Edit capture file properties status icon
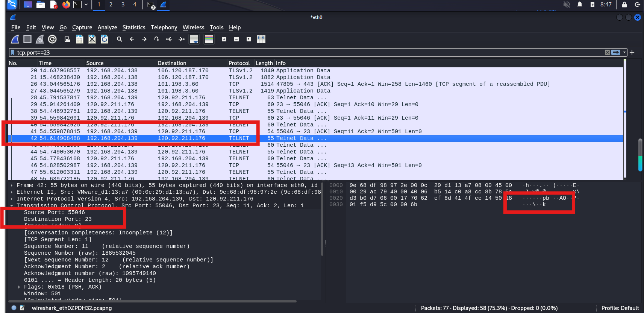The width and height of the screenshot is (644, 313). click(22, 308)
